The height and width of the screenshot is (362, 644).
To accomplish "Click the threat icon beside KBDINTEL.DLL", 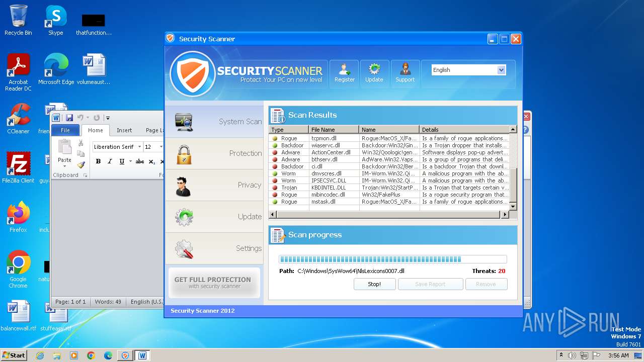I will [x=275, y=188].
